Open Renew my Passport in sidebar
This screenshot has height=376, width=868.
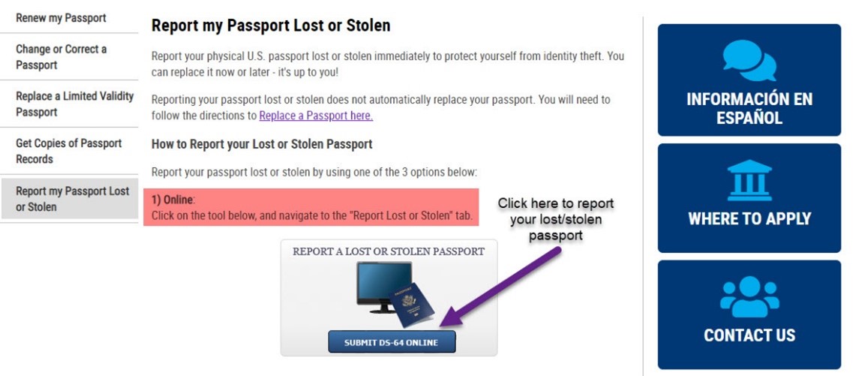[61, 18]
